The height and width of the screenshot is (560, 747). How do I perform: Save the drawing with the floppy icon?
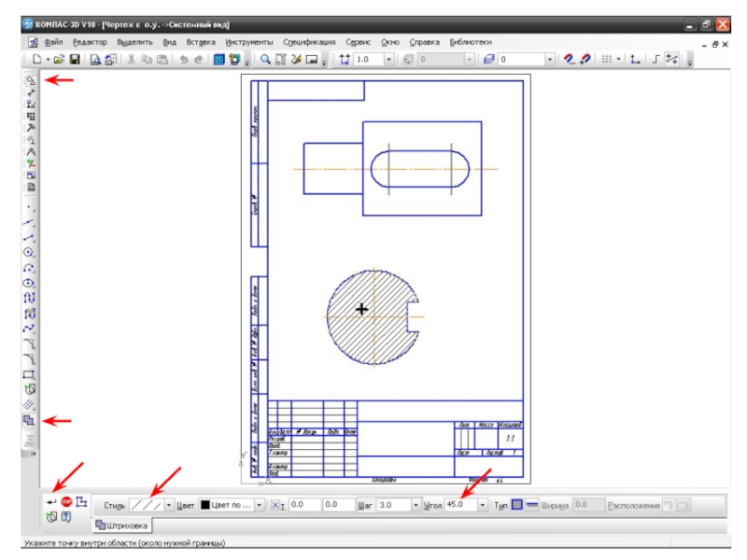[75, 59]
